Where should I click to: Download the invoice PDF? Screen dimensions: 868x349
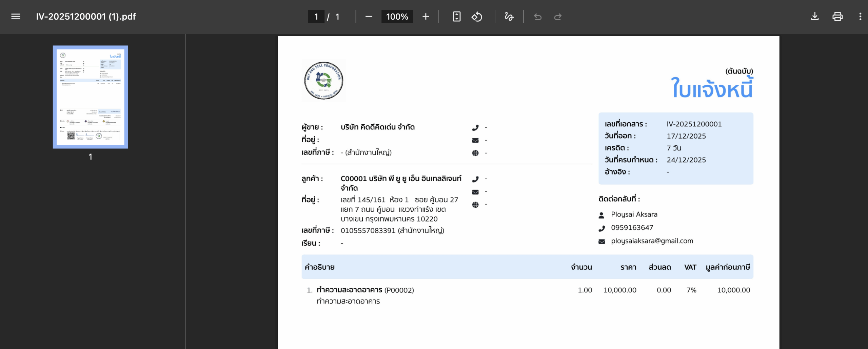coord(815,16)
